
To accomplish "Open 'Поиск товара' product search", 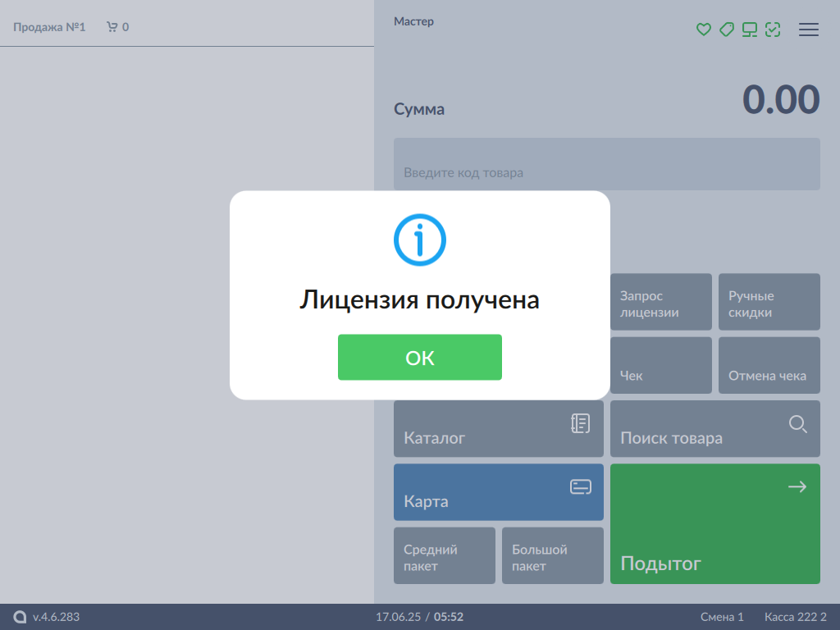I will pyautogui.click(x=714, y=428).
